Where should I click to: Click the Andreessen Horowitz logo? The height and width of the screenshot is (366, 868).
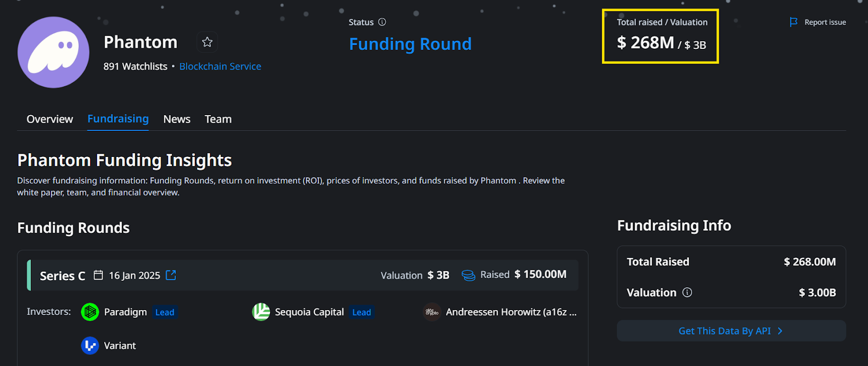pos(432,312)
